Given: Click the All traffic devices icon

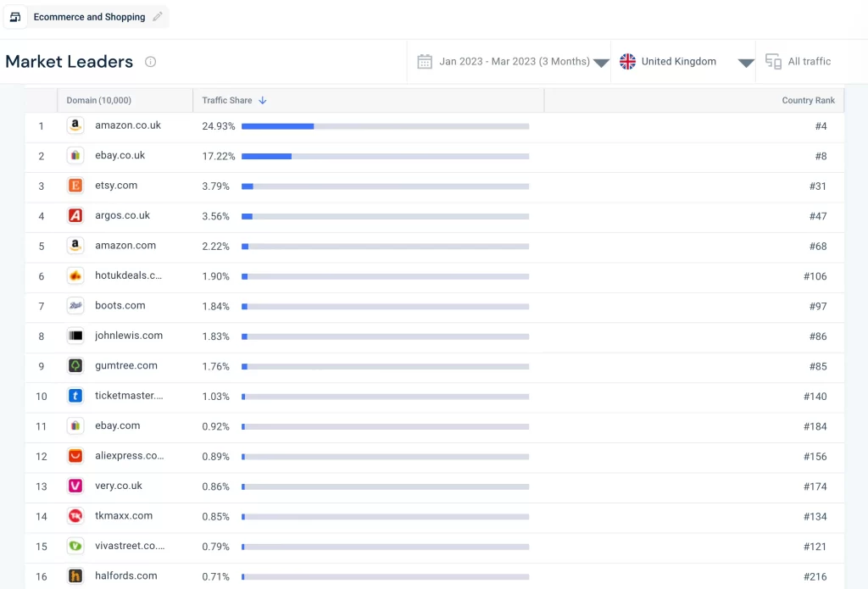Looking at the screenshot, I should pos(773,62).
